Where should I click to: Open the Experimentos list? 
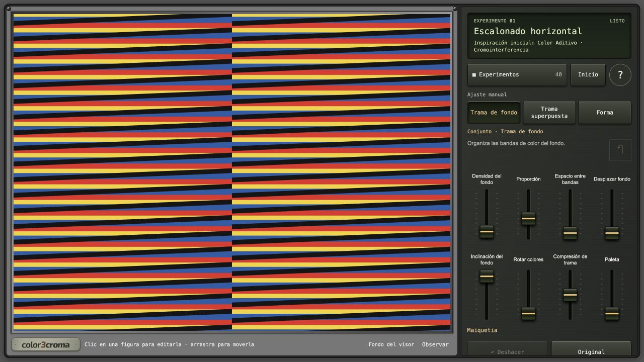coord(517,75)
